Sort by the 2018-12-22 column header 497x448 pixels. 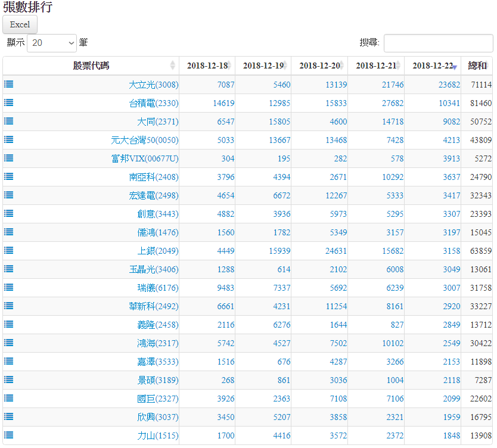coord(433,66)
